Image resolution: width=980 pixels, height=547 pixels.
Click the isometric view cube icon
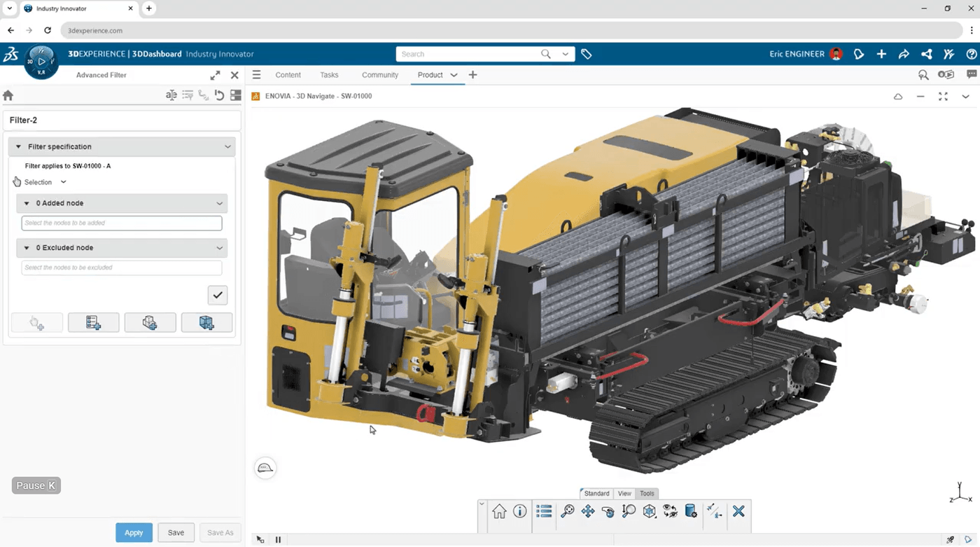[x=650, y=512]
